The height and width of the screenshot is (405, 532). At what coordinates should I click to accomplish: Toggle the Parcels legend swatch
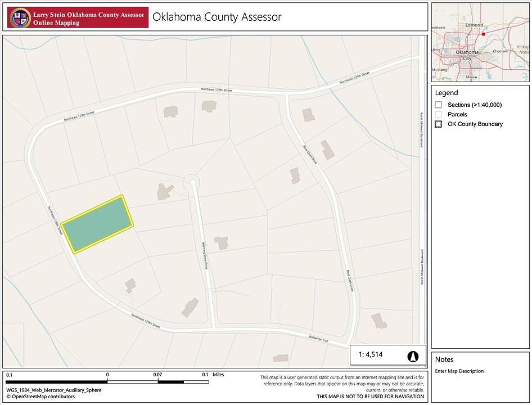438,115
